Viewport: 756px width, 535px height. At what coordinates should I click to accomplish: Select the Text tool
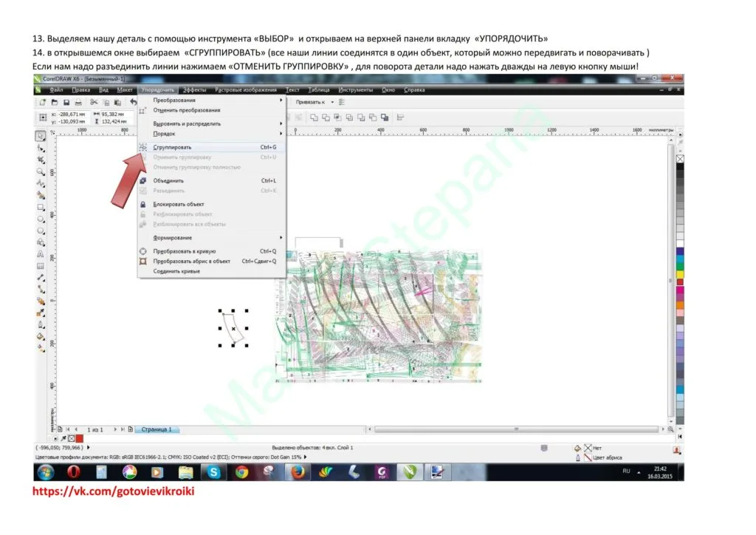(x=41, y=253)
